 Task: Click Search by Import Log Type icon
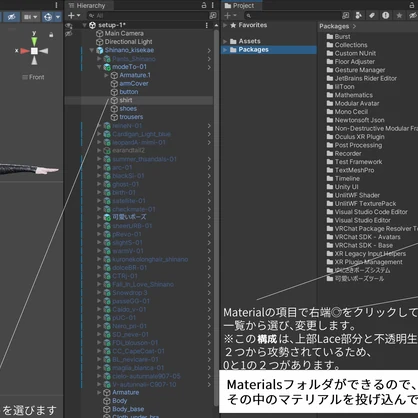tap(385, 15)
